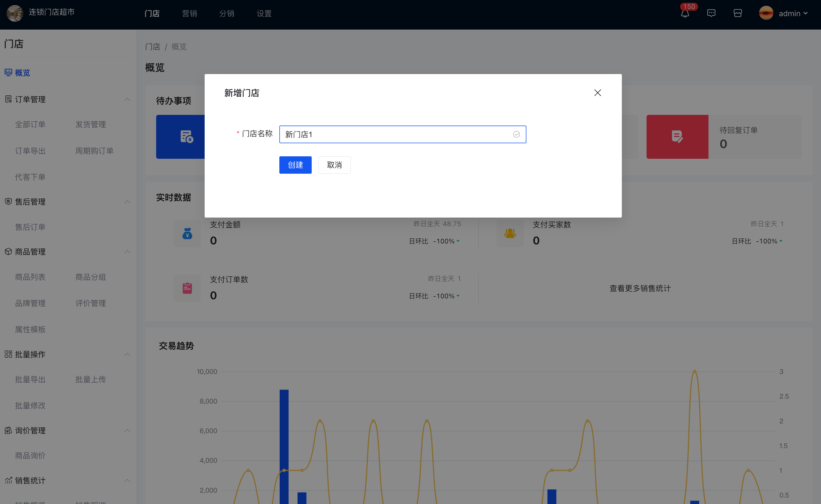The width and height of the screenshot is (821, 504).
Task: Open 批量上传 in the sidebar
Action: [90, 379]
